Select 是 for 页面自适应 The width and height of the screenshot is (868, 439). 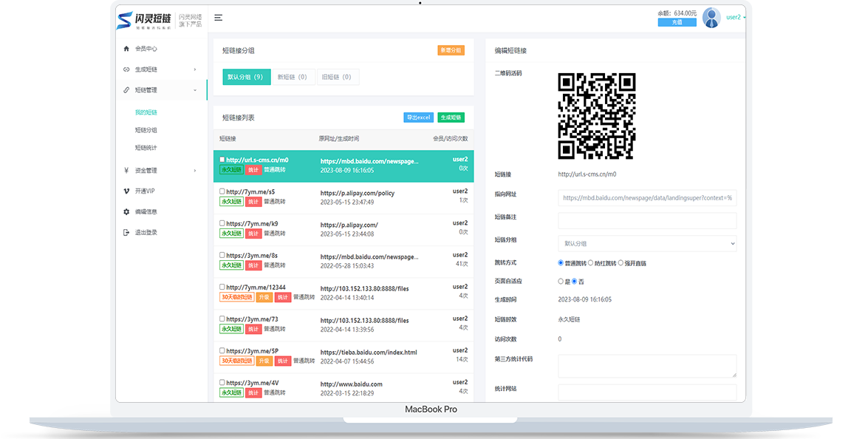[x=561, y=282]
